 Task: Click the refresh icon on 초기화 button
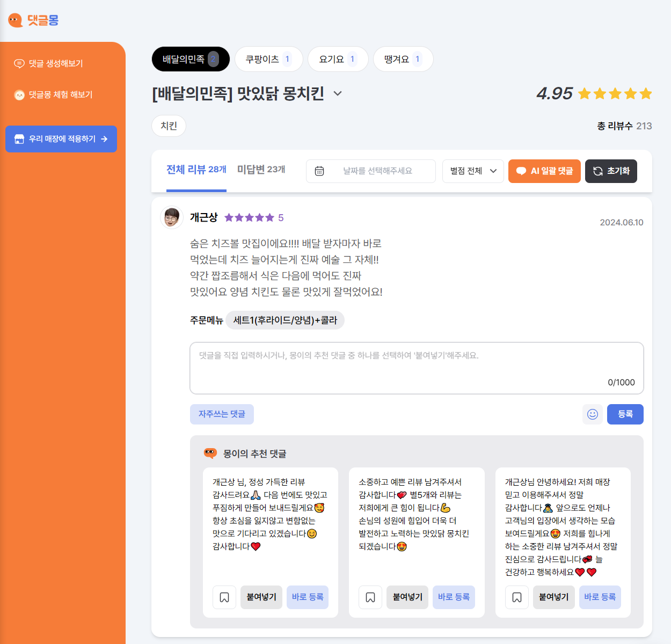pyautogui.click(x=598, y=171)
